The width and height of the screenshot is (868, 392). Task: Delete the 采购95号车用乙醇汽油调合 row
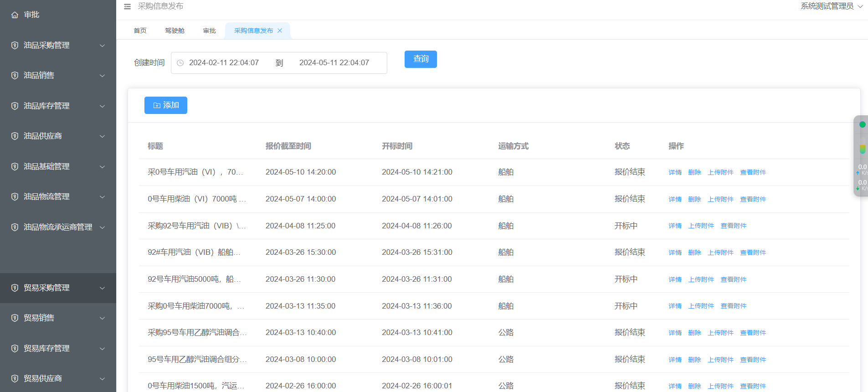[694, 333]
